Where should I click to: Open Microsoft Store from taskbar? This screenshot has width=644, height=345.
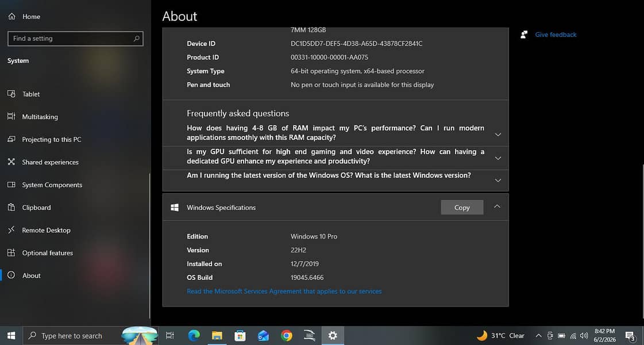pos(240,336)
